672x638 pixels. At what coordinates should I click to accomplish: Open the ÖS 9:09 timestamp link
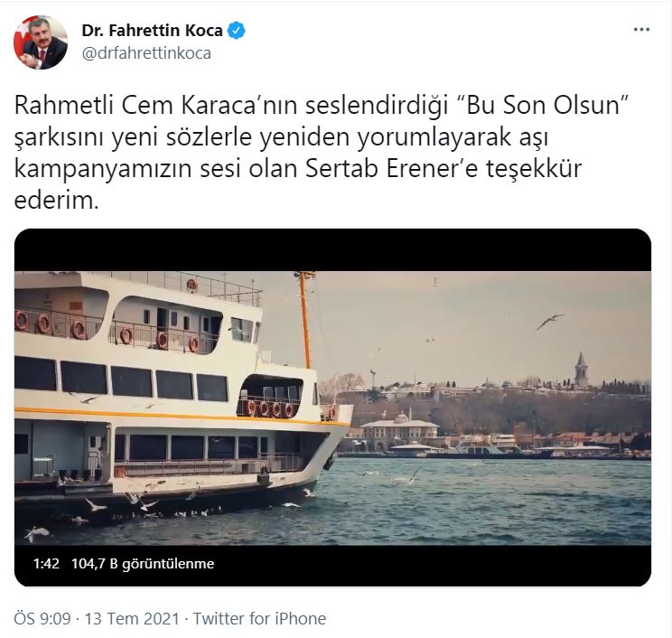pyautogui.click(x=42, y=619)
